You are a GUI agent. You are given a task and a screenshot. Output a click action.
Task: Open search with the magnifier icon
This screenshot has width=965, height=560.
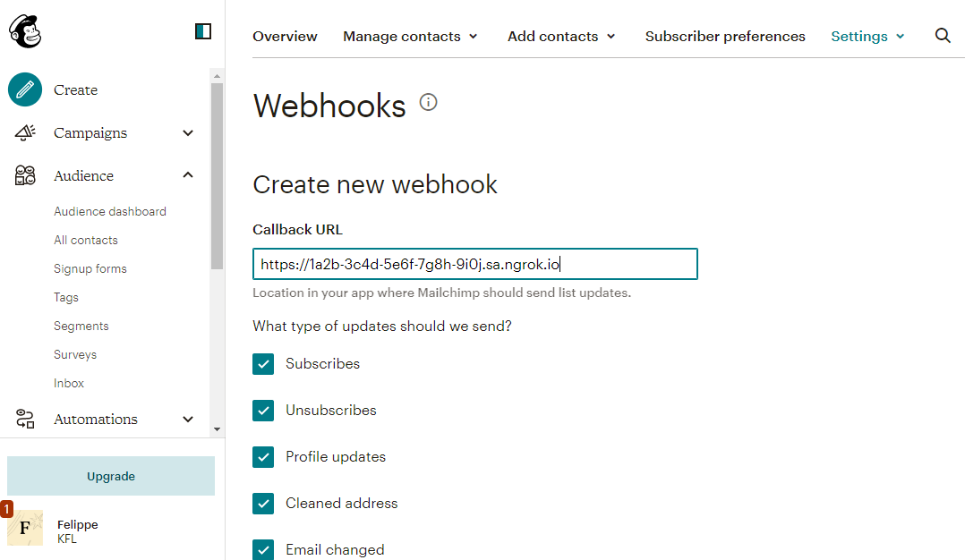943,36
